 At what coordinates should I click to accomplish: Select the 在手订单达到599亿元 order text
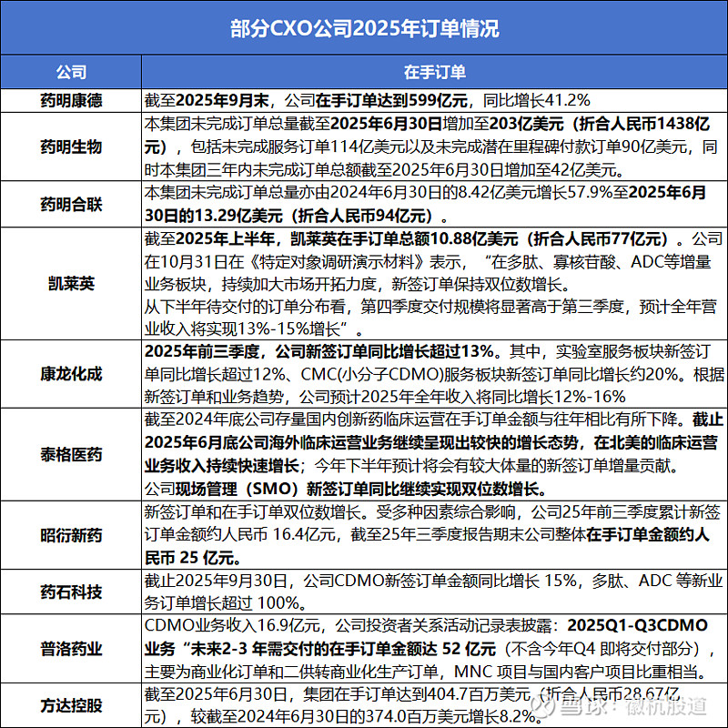point(391,100)
